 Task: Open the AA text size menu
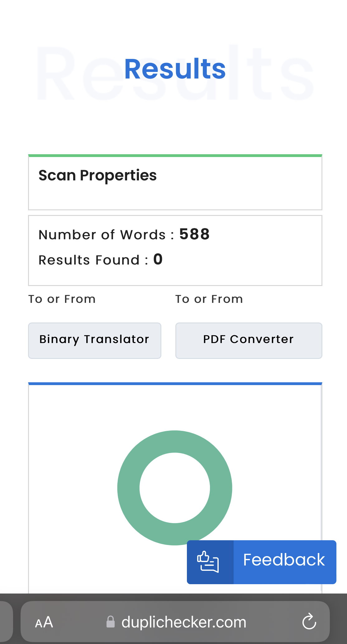coord(44,622)
